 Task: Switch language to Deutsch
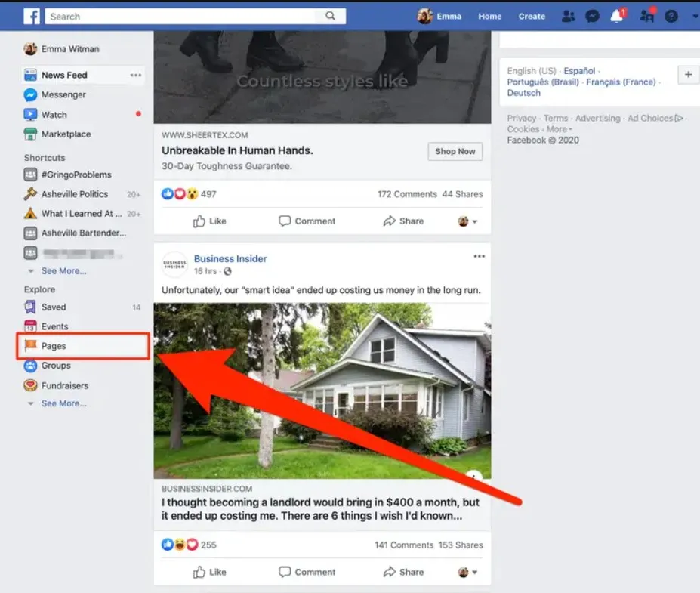point(523,93)
